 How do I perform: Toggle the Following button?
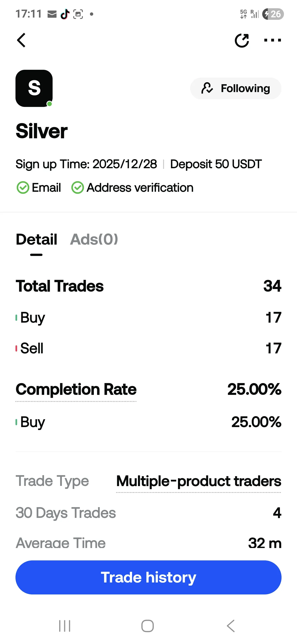236,88
